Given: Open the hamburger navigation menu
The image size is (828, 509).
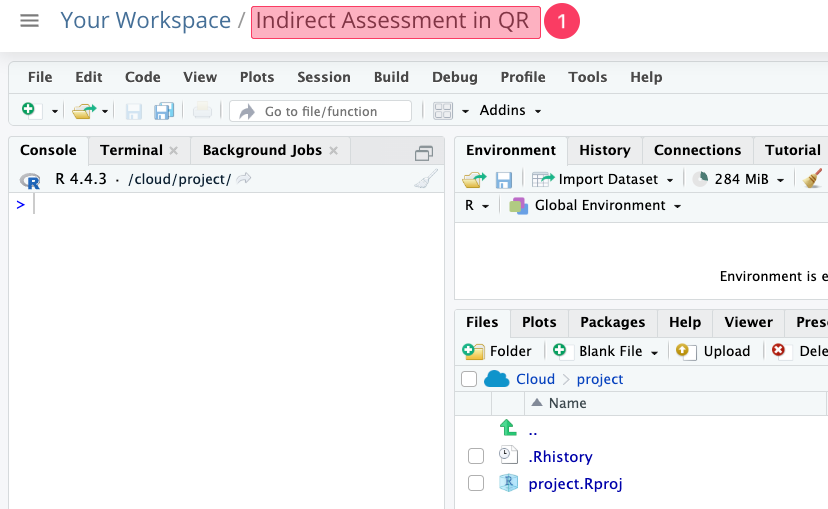Looking at the screenshot, I should click(x=29, y=20).
